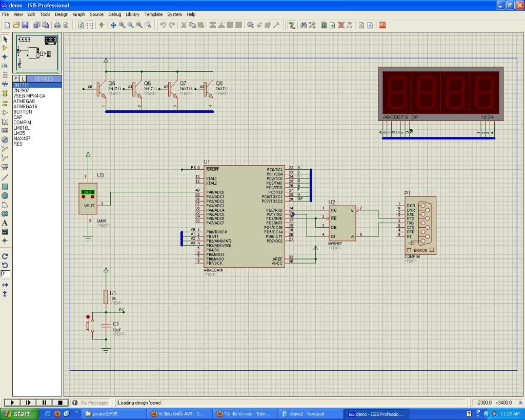The width and height of the screenshot is (525, 420).
Task: Click the X-mirror flip icon
Action: tap(5, 285)
